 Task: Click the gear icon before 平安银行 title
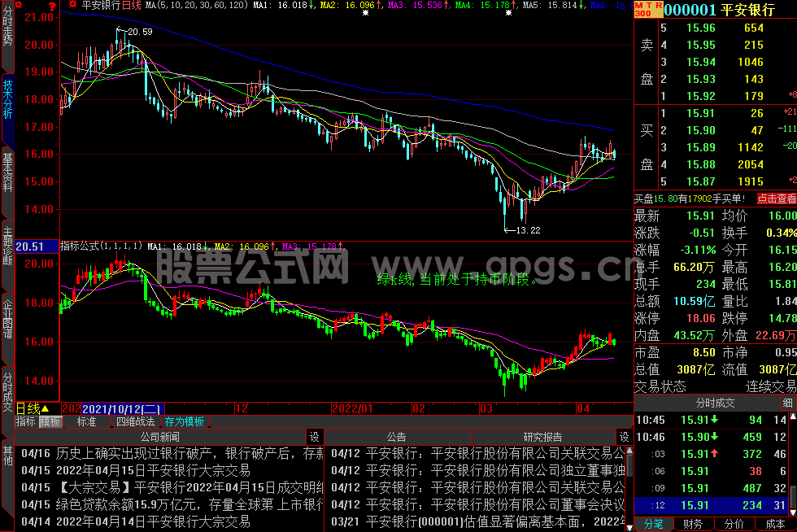click(x=72, y=5)
